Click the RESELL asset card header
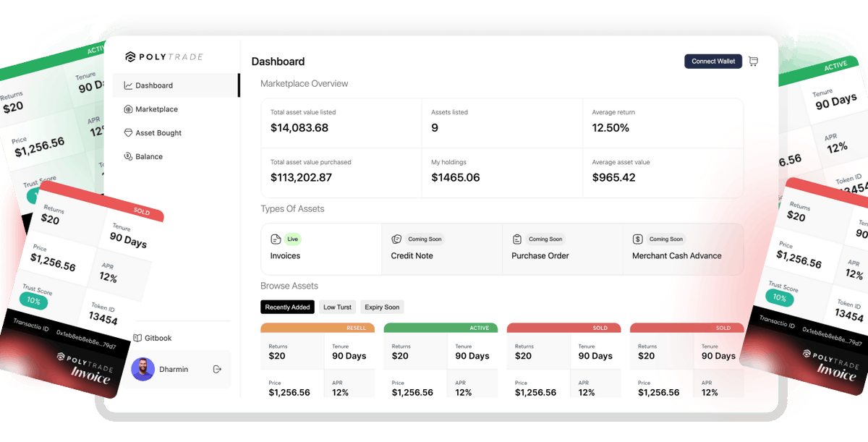Screen dimensions: 868x442 [318, 328]
